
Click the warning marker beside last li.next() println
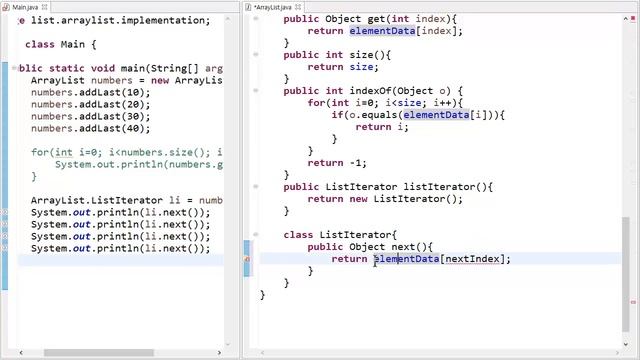(4, 248)
